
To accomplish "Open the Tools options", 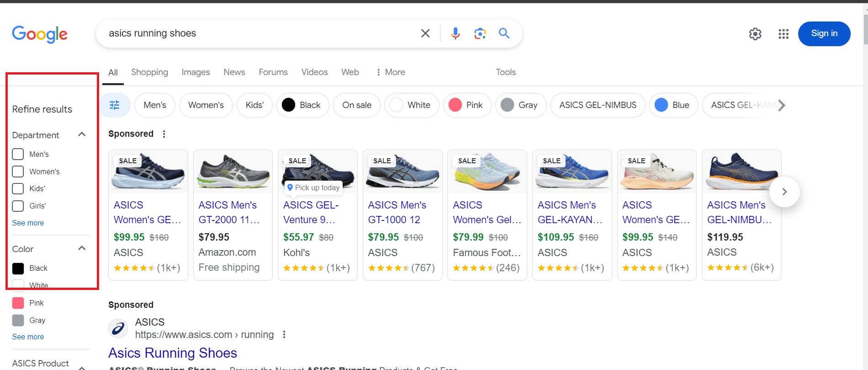I will (506, 72).
